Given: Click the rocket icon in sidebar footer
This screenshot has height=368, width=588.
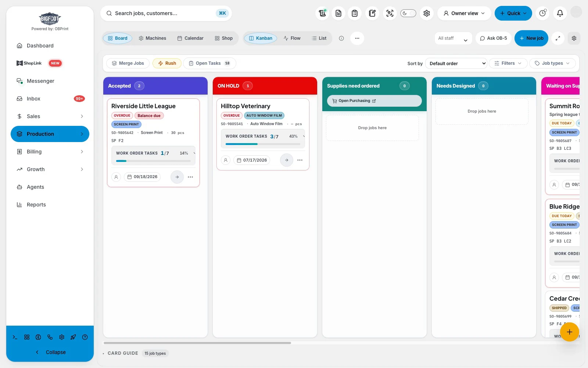Looking at the screenshot, I should coord(73,337).
